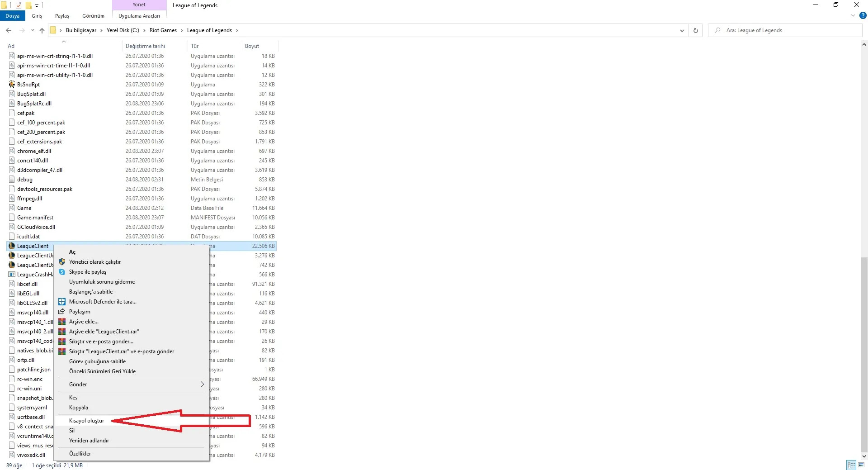Click WinRAR icon beside Arşive ekle...
The image size is (868, 470).
pos(62,322)
